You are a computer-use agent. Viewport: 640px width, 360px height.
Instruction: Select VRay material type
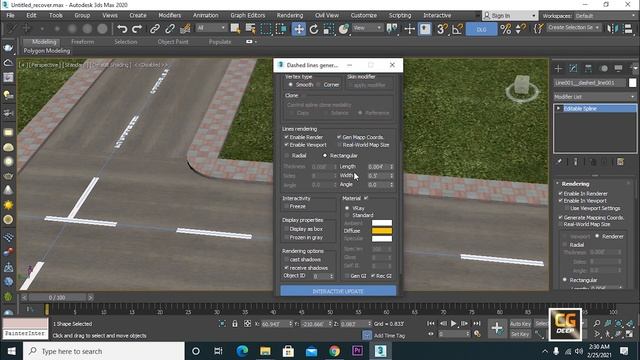tap(347, 208)
